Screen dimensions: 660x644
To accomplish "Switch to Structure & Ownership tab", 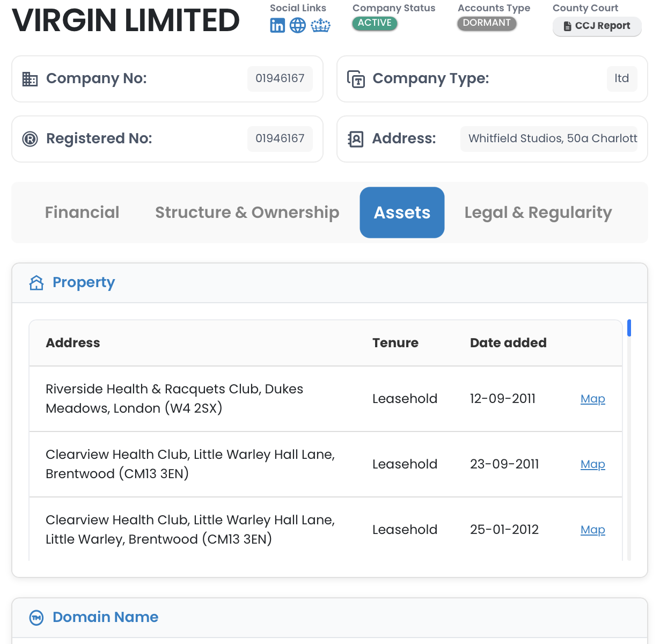I will pyautogui.click(x=247, y=213).
